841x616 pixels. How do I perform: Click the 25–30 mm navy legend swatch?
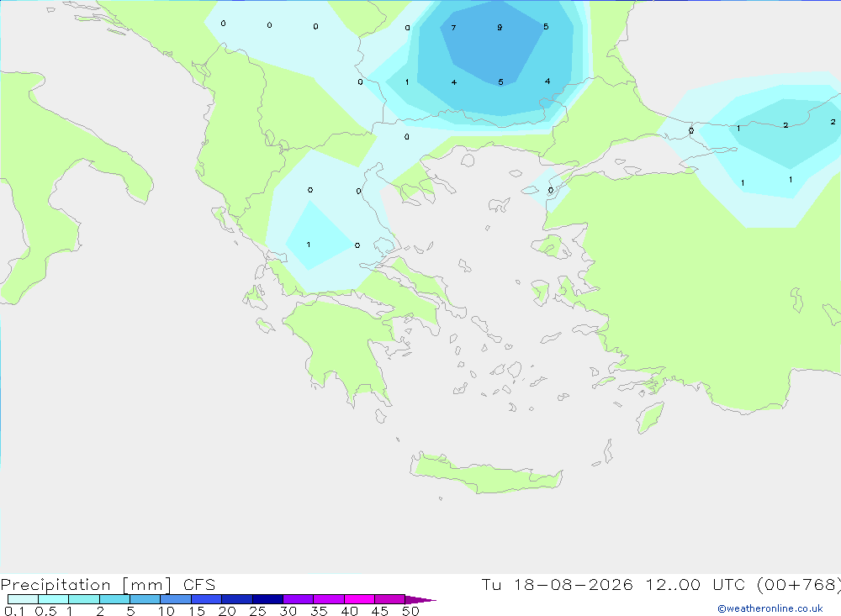click(267, 599)
